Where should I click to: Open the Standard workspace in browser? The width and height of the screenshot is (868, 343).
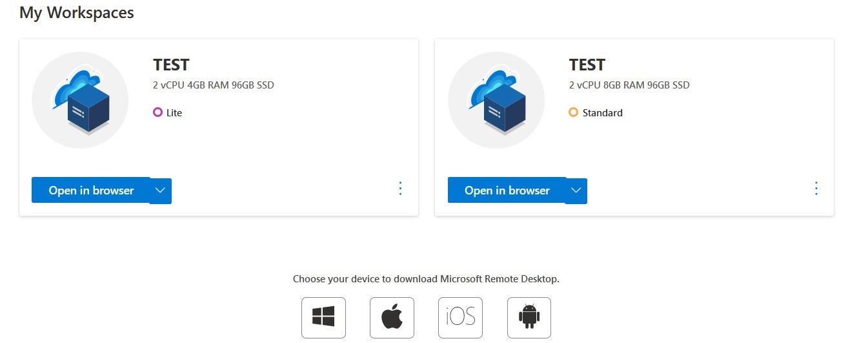pos(507,191)
